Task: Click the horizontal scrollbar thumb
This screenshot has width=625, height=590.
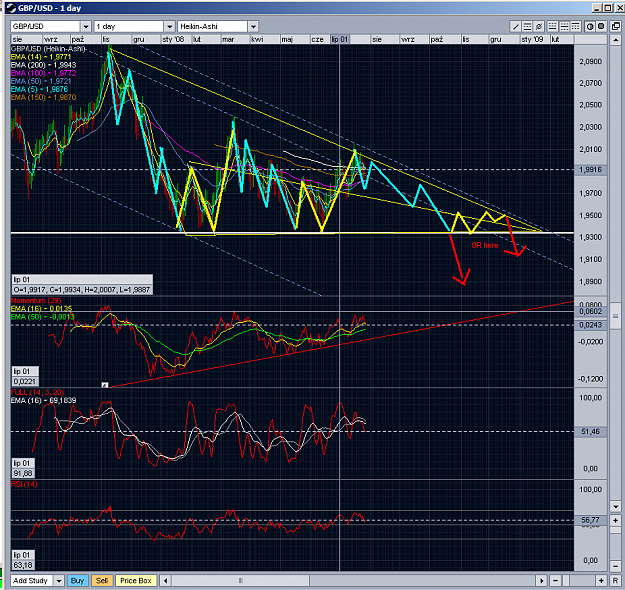Action: click(241, 580)
